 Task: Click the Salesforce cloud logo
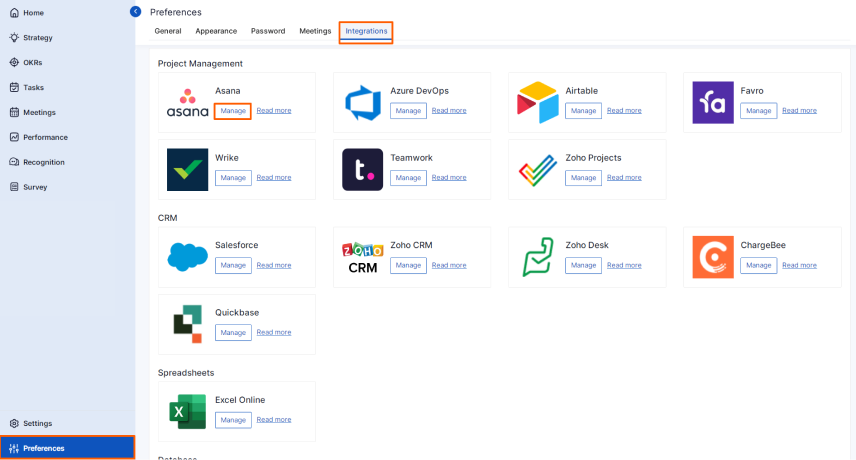pyautogui.click(x=187, y=257)
